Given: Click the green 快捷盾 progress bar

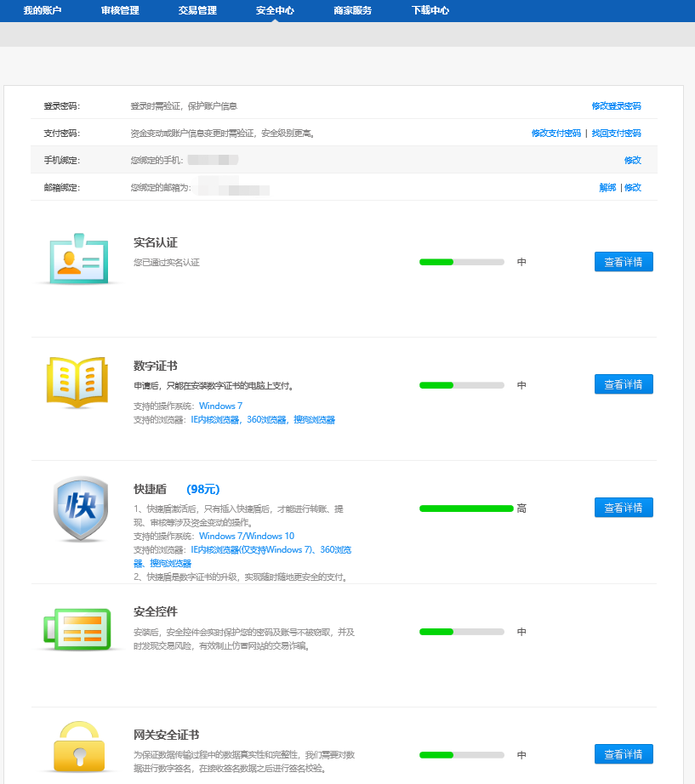Looking at the screenshot, I should 466,507.
